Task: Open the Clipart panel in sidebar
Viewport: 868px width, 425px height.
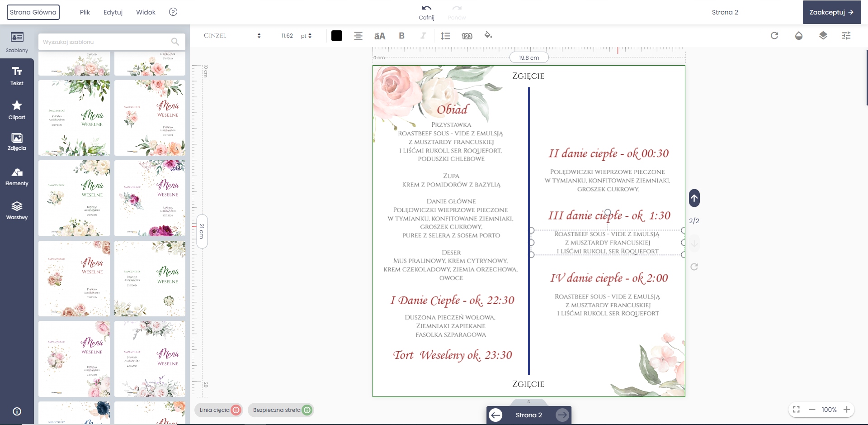Action: pyautogui.click(x=17, y=110)
